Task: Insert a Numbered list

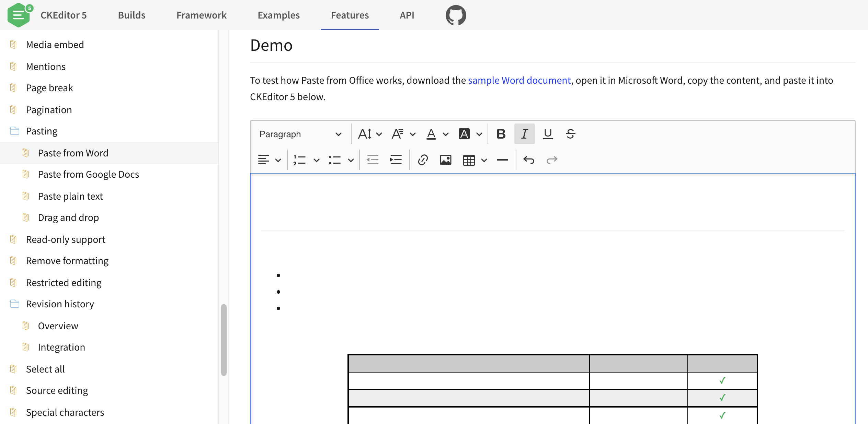Action: [x=299, y=160]
